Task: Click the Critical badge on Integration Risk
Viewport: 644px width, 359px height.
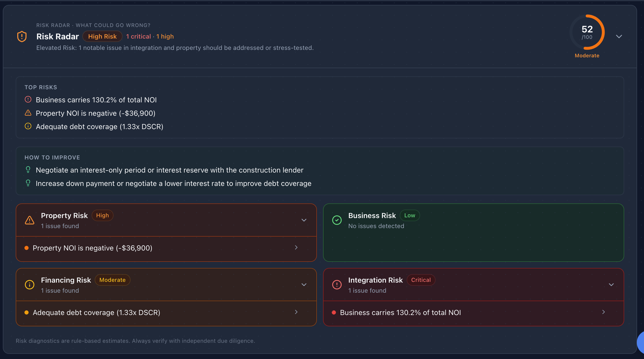Action: [x=421, y=280]
